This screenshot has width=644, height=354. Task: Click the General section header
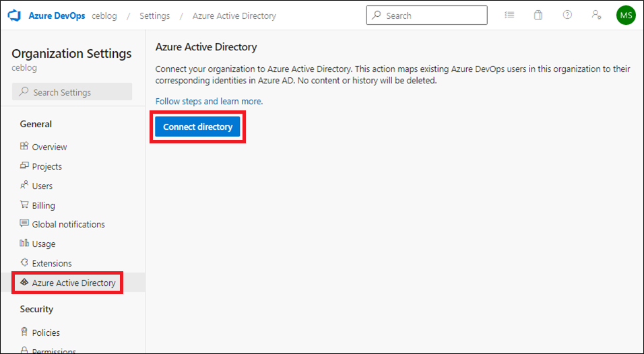click(36, 124)
